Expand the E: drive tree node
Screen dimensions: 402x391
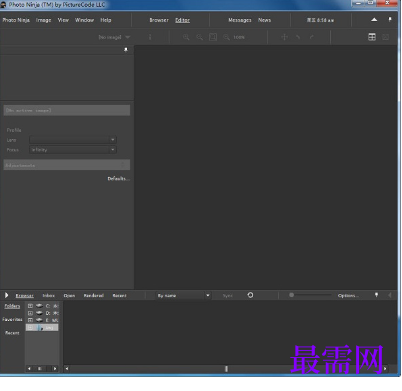tap(30, 320)
